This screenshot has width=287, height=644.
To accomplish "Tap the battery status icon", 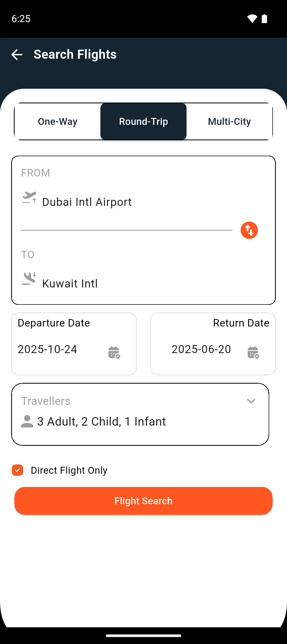I will click(x=264, y=19).
